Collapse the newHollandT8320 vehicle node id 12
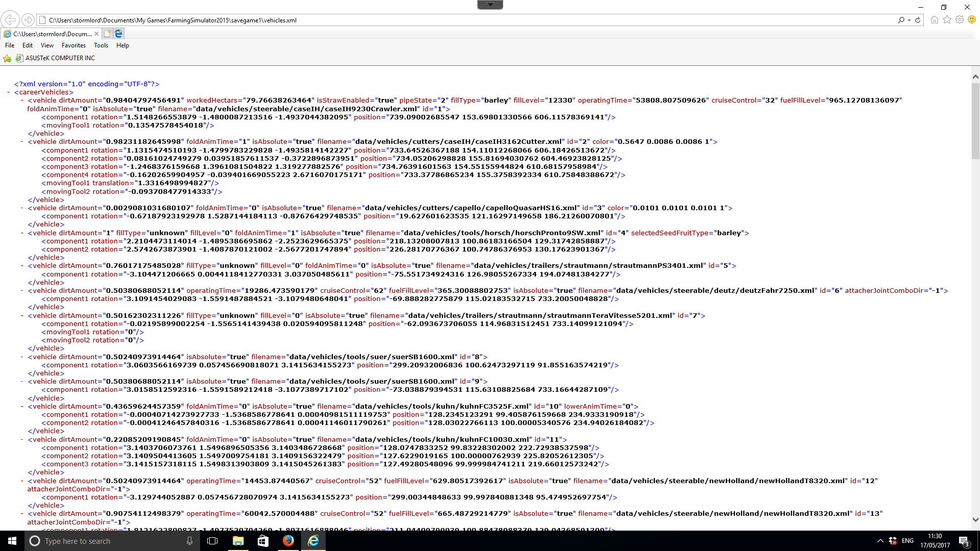 coord(22,481)
